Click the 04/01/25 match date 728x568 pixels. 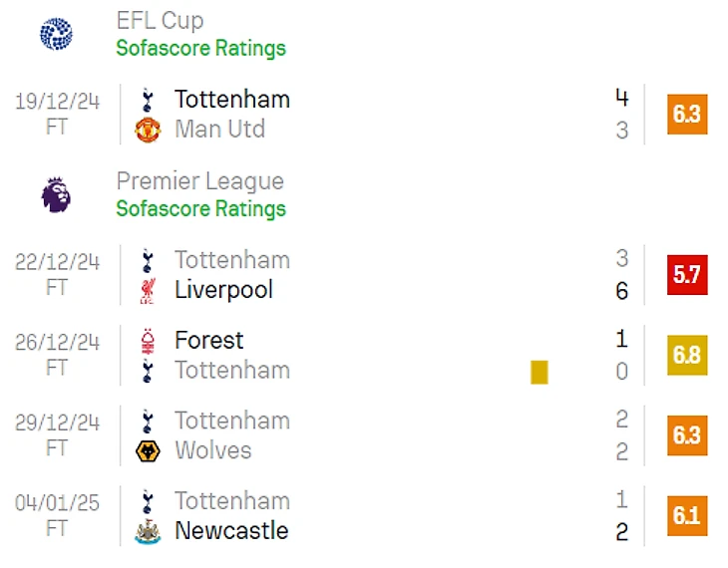(58, 502)
